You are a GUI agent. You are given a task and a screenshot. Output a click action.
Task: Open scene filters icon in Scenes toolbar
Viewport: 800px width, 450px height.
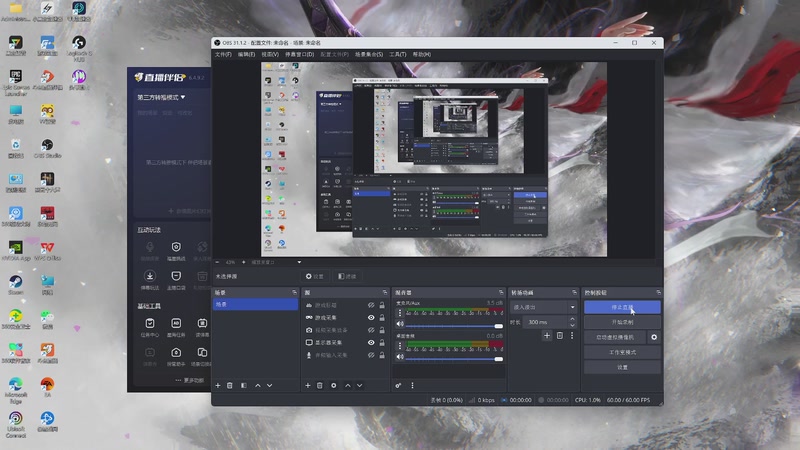click(244, 386)
